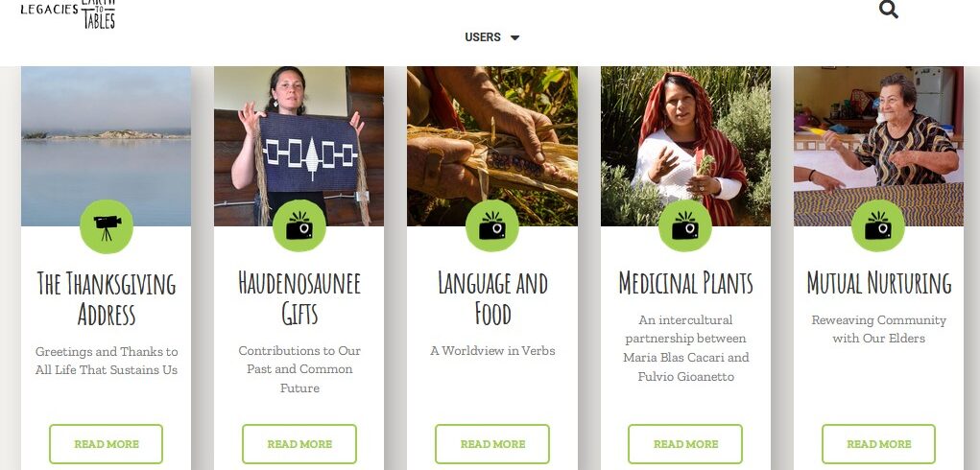The image size is (980, 470).
Task: Click the video camera icon on Thanksgiving Address
Action: [107, 226]
